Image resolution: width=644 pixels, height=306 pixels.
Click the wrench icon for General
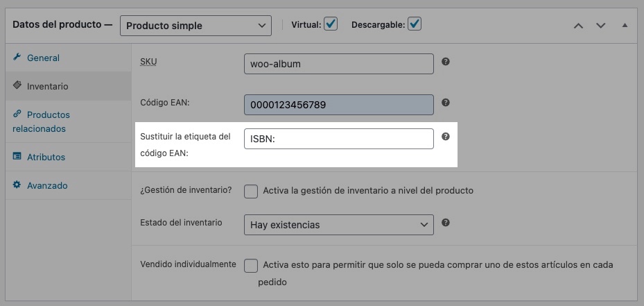coord(17,58)
